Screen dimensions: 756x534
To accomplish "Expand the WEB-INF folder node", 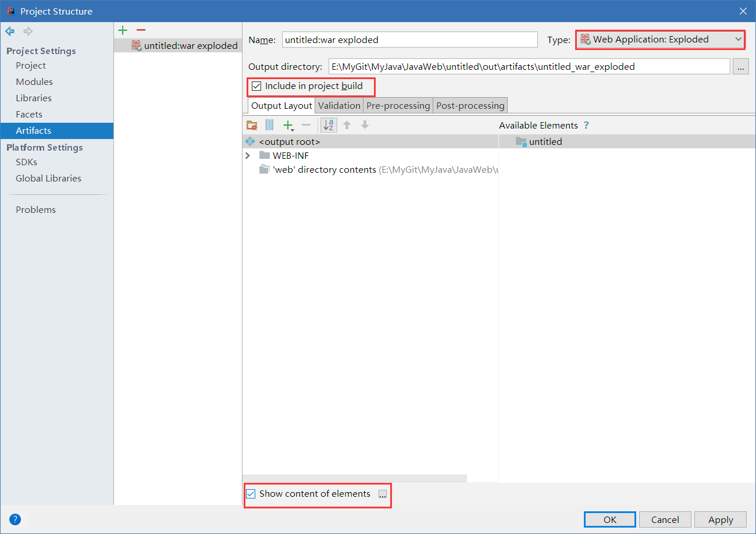I will pos(248,155).
